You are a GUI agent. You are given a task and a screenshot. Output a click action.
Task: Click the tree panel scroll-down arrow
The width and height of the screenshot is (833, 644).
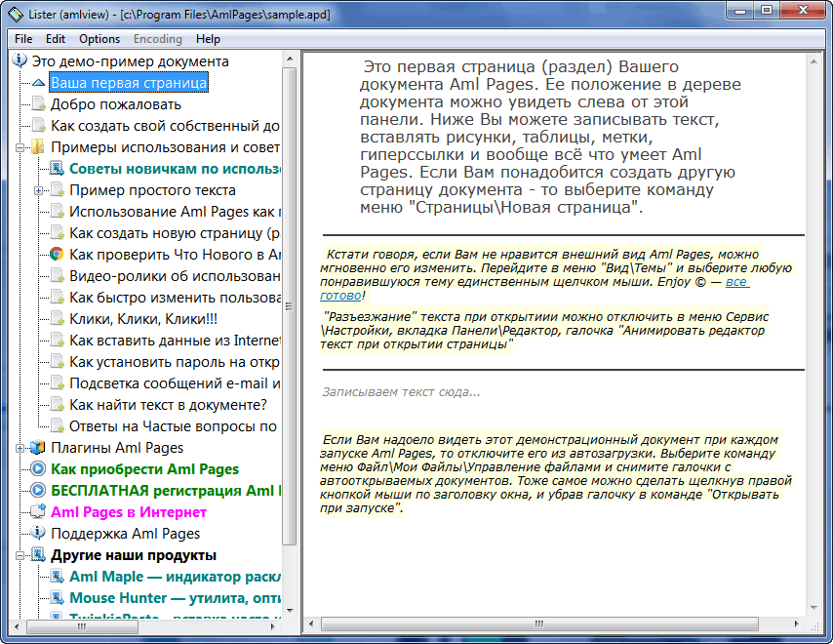click(290, 611)
